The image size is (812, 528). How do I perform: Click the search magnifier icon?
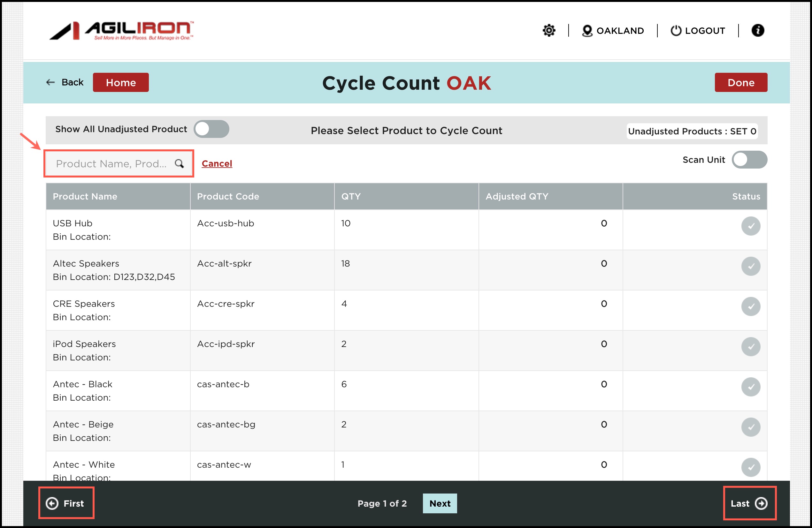[x=179, y=164]
